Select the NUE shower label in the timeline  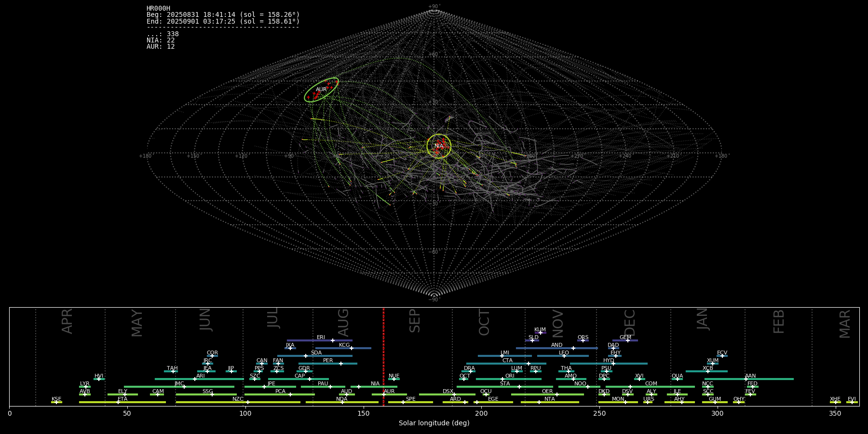[394, 376]
